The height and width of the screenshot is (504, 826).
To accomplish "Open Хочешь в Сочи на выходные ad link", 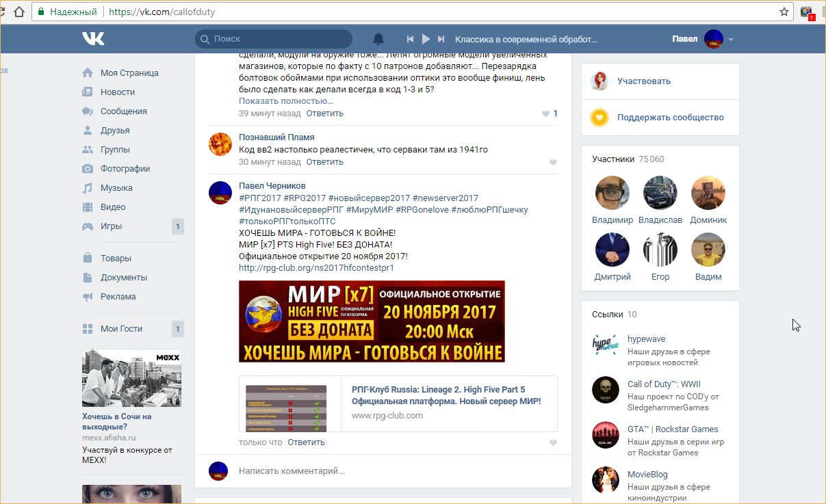I will point(117,422).
